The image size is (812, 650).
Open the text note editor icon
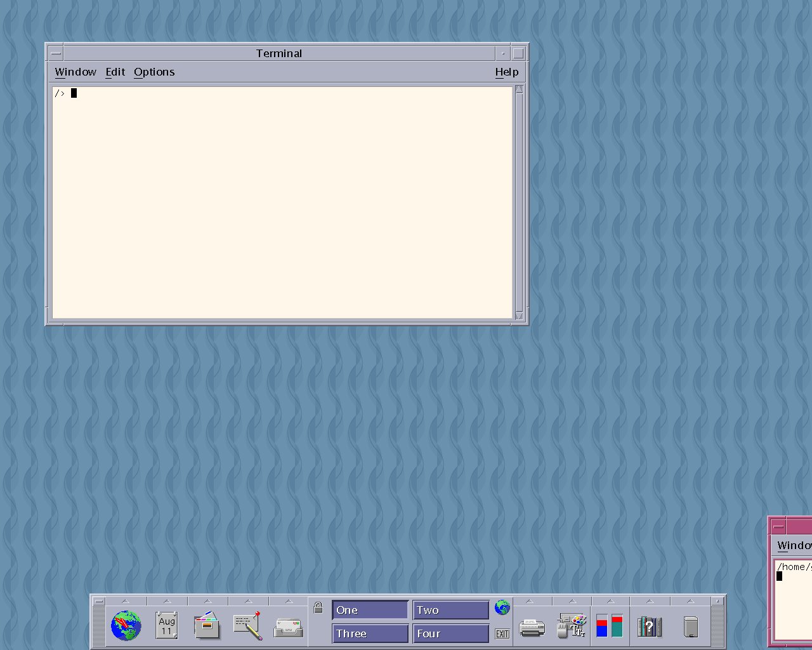247,626
